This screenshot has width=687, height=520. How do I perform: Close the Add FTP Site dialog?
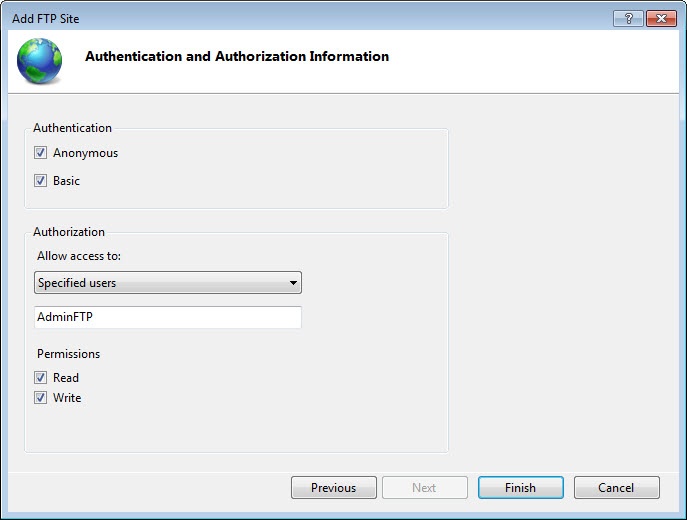click(660, 18)
